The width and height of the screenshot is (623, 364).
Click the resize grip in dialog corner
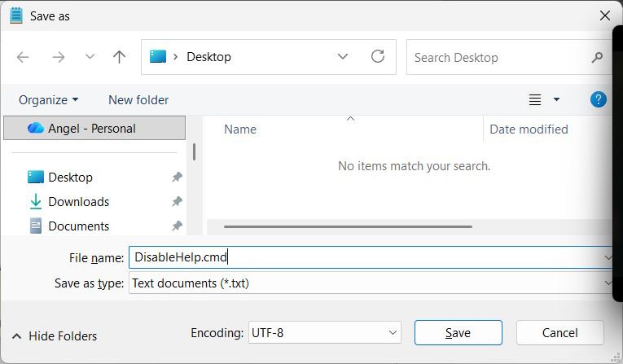click(x=616, y=357)
